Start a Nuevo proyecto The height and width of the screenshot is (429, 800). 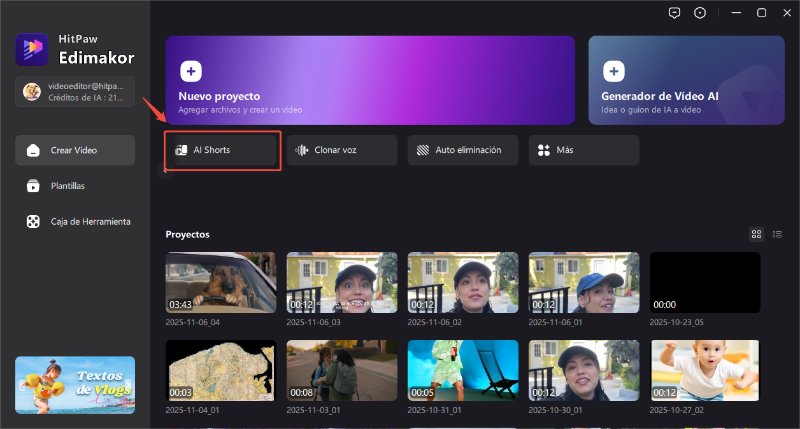[x=370, y=80]
